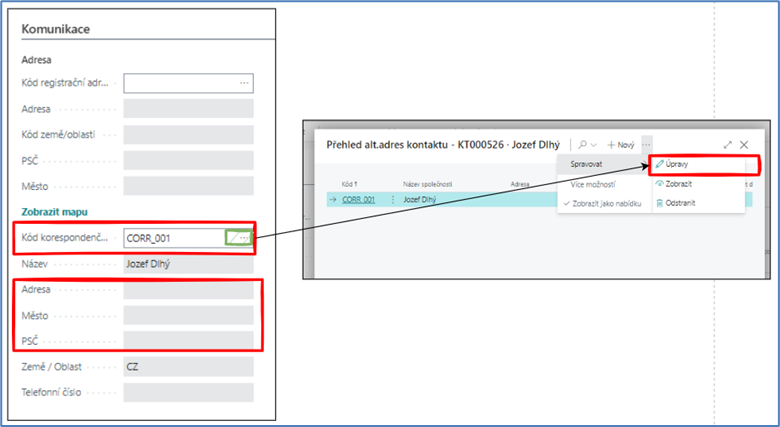Open lookup dots in Kód registrační adresy field
Screen dimensions: 780x427
[244, 83]
